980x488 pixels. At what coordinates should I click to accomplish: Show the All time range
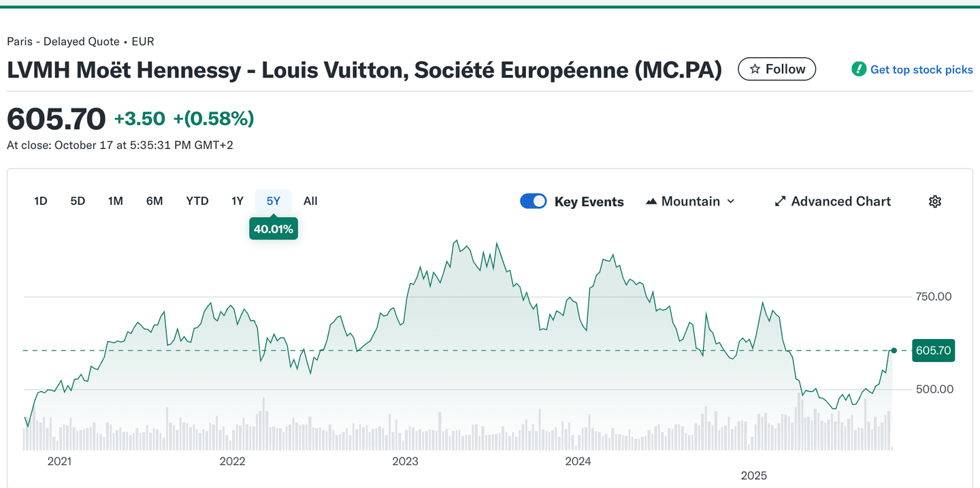tap(310, 201)
